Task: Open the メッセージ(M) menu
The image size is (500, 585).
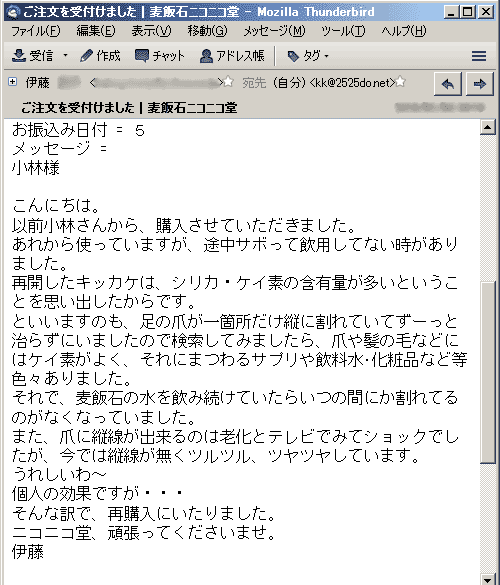Action: (x=274, y=31)
